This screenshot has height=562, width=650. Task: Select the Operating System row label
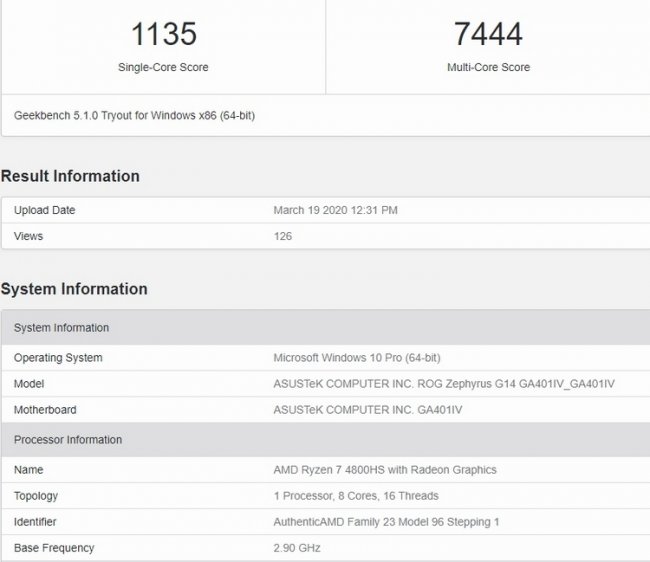point(58,358)
